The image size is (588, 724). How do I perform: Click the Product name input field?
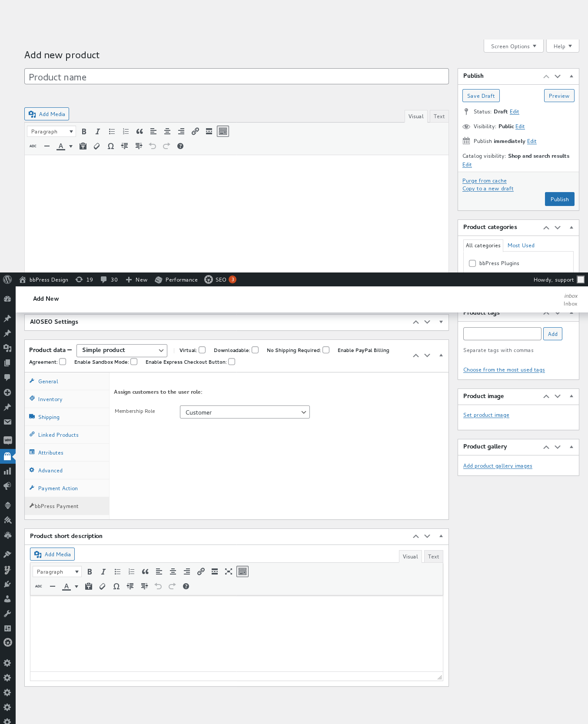click(236, 76)
